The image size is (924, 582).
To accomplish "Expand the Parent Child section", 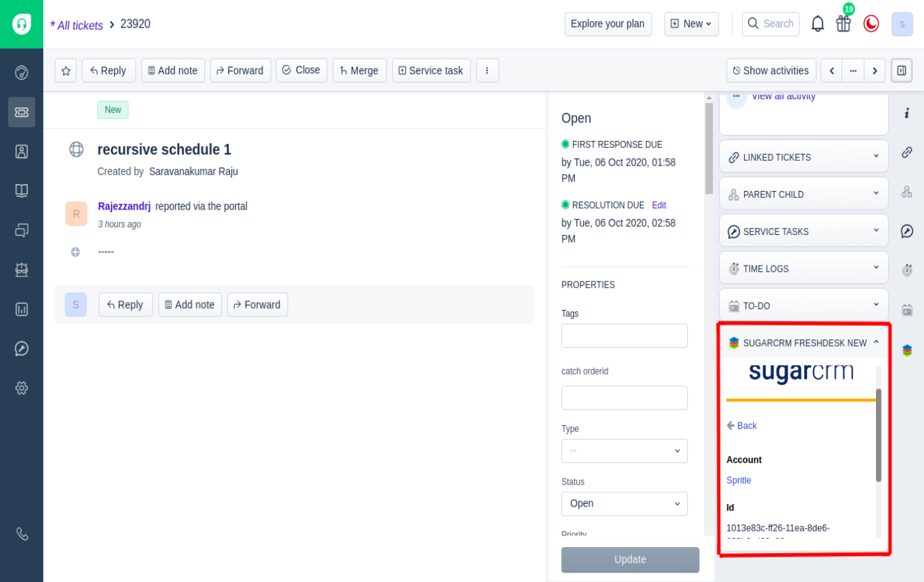I will pyautogui.click(x=804, y=194).
